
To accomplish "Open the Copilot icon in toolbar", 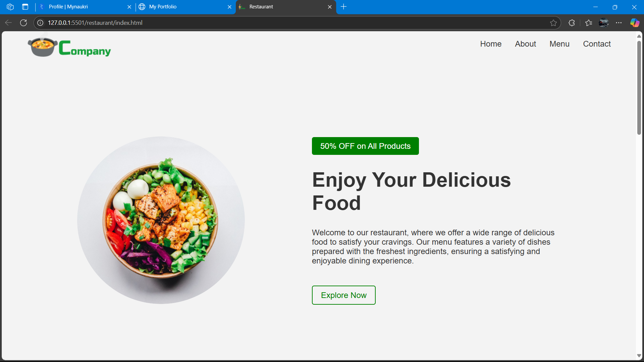I will (635, 23).
